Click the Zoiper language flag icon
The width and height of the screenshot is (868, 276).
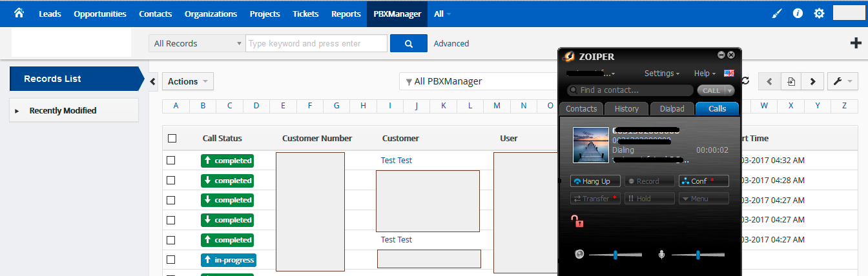pyautogui.click(x=729, y=74)
